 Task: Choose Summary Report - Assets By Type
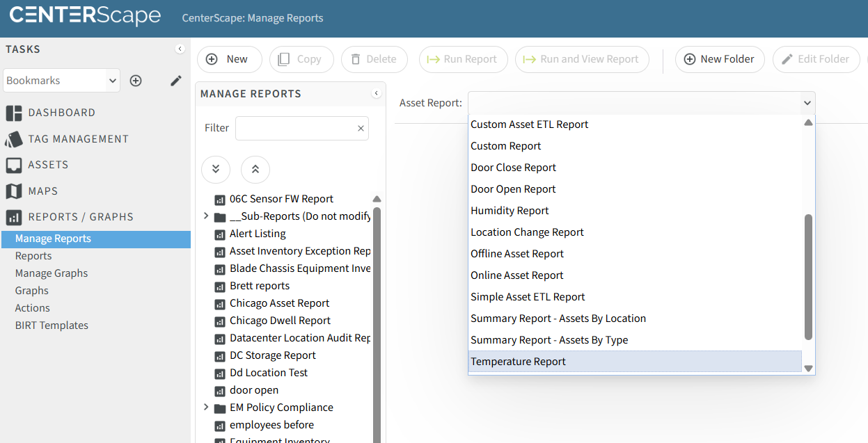[x=635, y=340]
